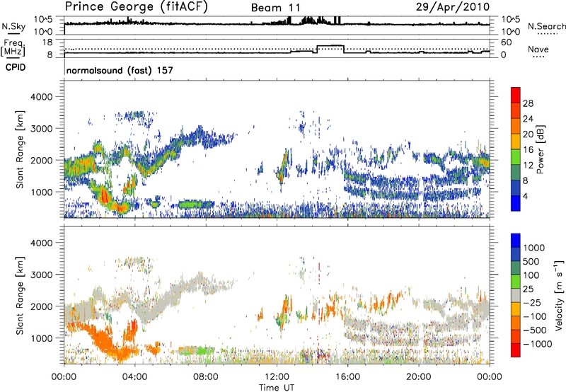Click the 'Slant Range [km]' label of power panel
566x392 pixels.
click(20, 149)
